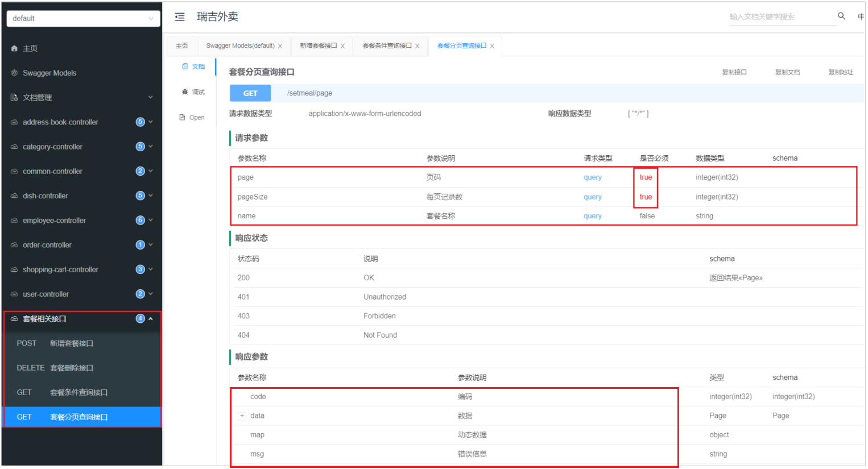The height and width of the screenshot is (469, 868).
Task: Switch language using the 中 toggle
Action: click(x=861, y=16)
